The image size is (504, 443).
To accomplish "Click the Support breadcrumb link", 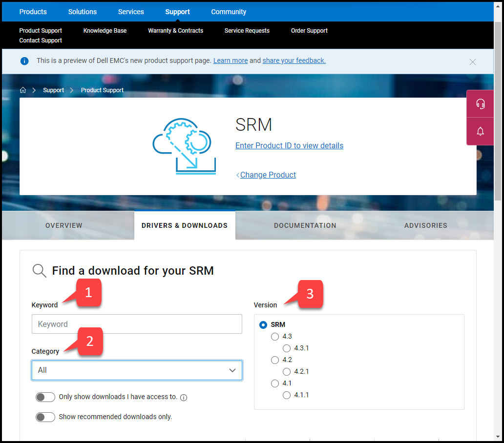I will [53, 90].
